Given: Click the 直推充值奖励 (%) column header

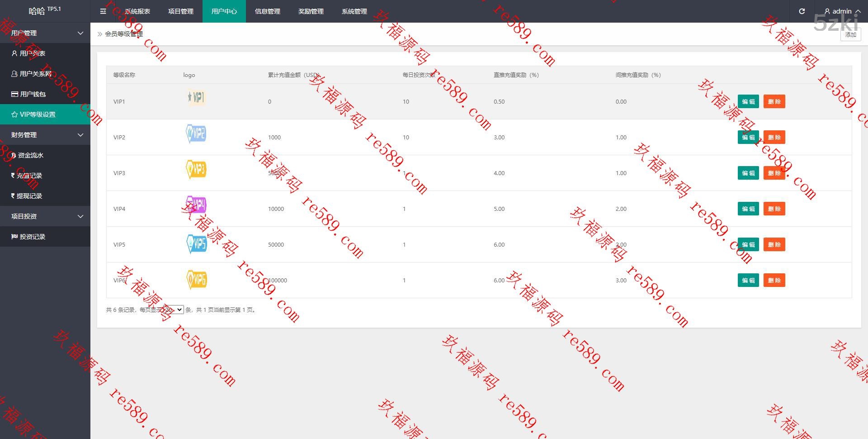Looking at the screenshot, I should point(516,75).
